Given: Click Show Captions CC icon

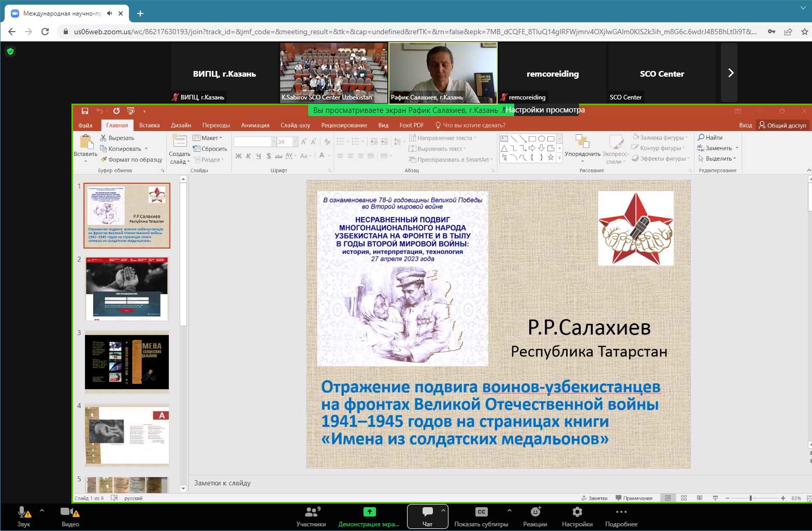Looking at the screenshot, I should click(481, 512).
